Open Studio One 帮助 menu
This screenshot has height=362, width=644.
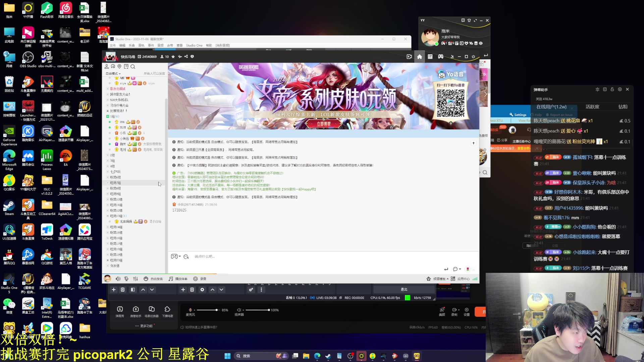pos(209,45)
